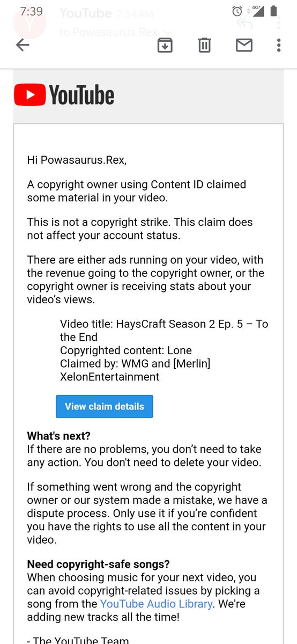Tap the HaysCraft Season 2 video title text
The height and width of the screenshot is (644, 297).
(164, 331)
